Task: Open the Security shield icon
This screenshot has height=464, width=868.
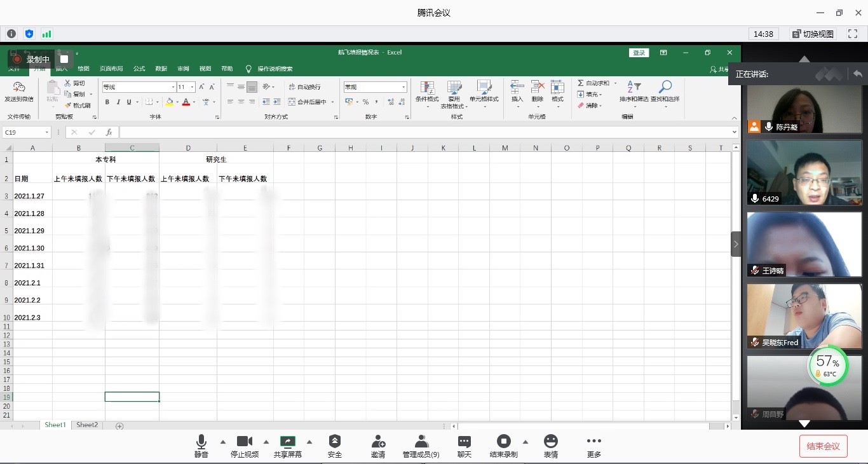Action: 335,442
